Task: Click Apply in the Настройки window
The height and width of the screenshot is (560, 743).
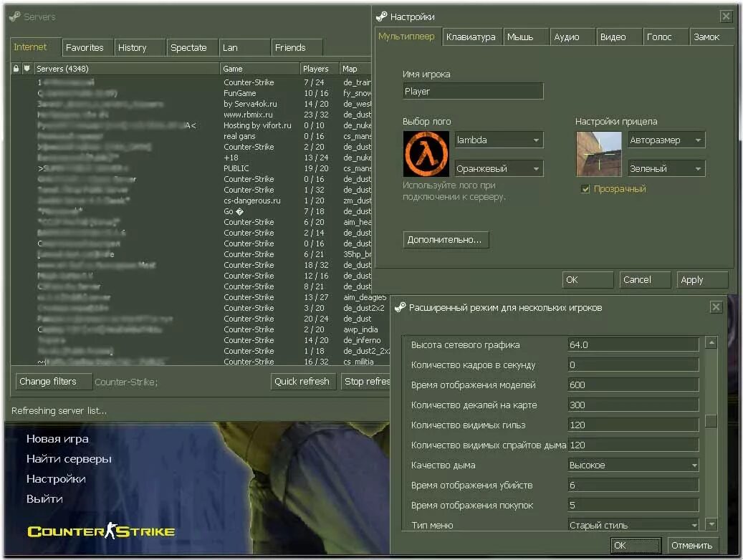Action: pyautogui.click(x=702, y=280)
